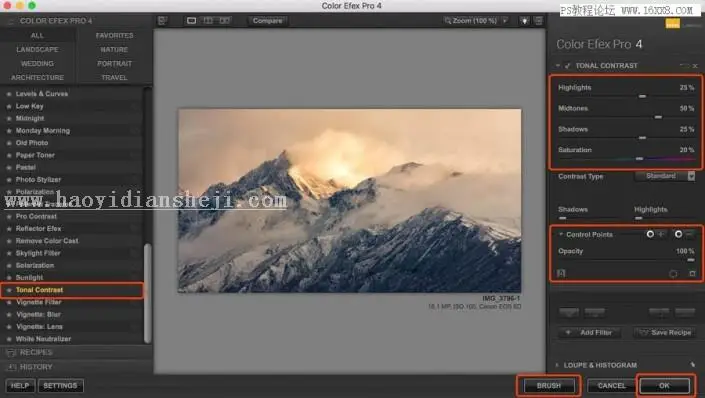This screenshot has width=705, height=398.
Task: Click the filter list scrollbar
Action: click(147, 293)
